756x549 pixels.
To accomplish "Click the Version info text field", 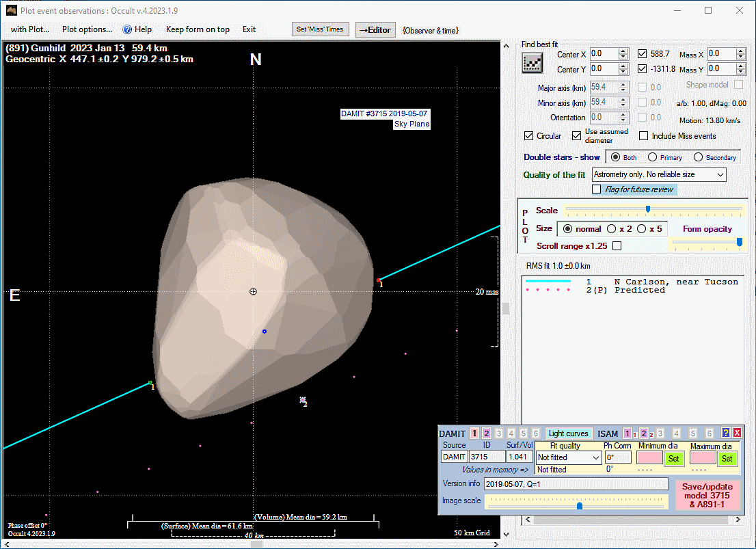I will click(576, 484).
